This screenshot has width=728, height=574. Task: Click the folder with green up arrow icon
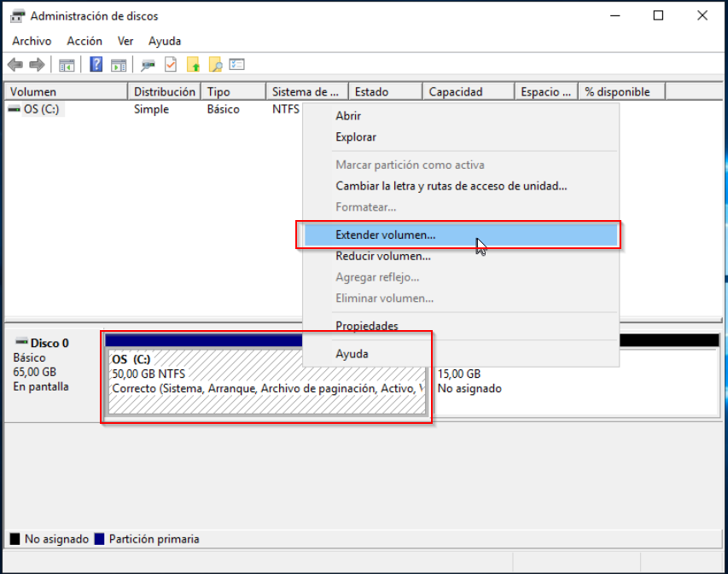[x=194, y=65]
